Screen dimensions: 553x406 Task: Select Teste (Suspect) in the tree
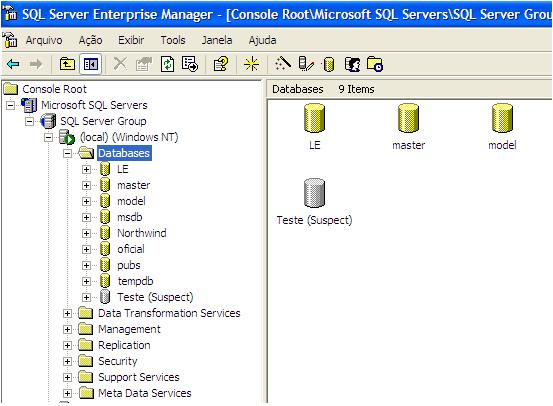155,297
